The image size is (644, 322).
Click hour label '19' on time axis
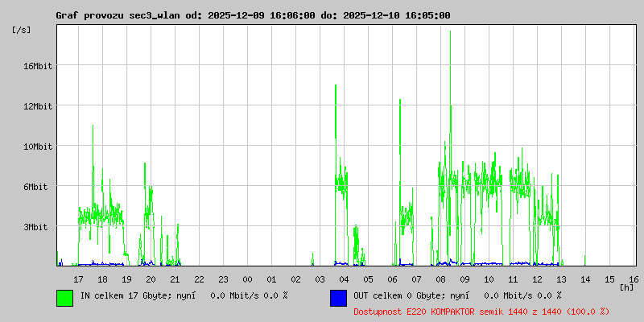tap(126, 279)
